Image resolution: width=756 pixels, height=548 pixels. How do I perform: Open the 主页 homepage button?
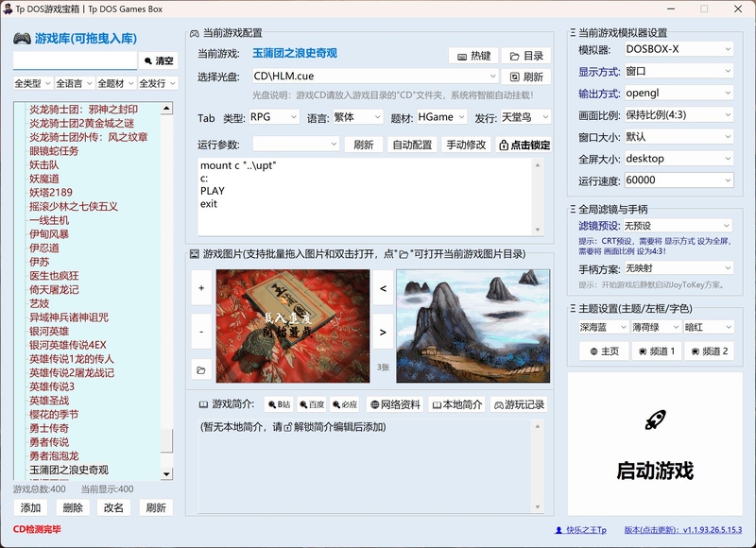(x=604, y=351)
